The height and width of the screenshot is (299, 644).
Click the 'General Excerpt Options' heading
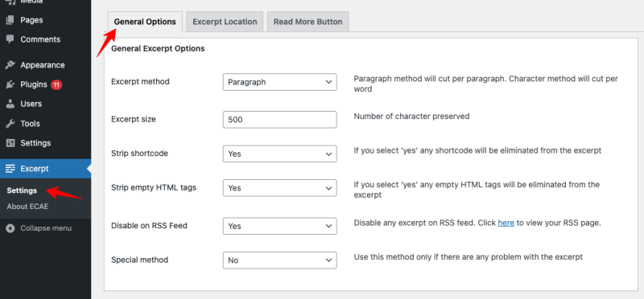[158, 49]
